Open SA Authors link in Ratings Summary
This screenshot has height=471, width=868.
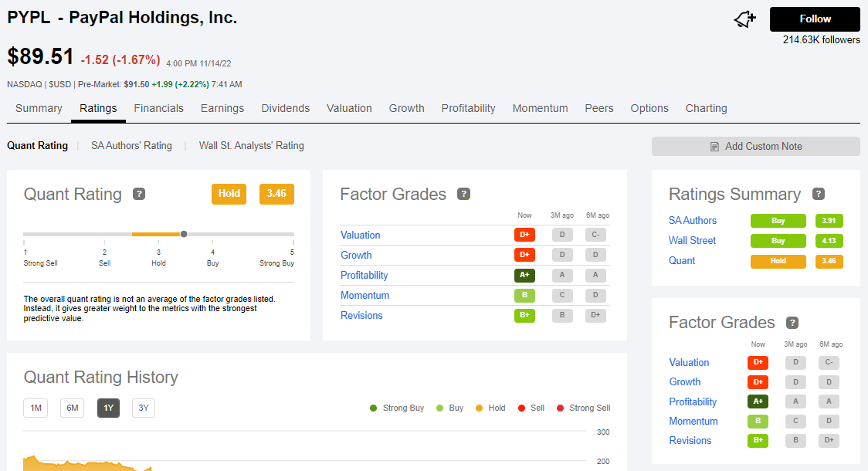[693, 220]
